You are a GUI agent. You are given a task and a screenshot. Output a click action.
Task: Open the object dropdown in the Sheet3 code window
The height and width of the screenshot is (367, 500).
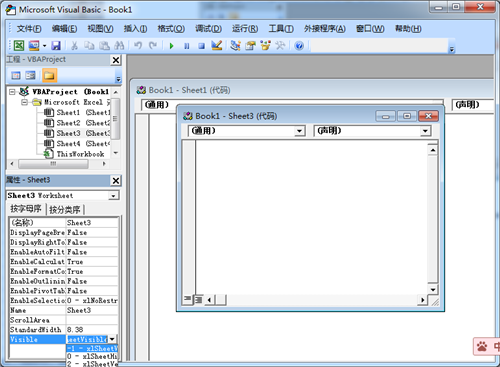click(300, 131)
